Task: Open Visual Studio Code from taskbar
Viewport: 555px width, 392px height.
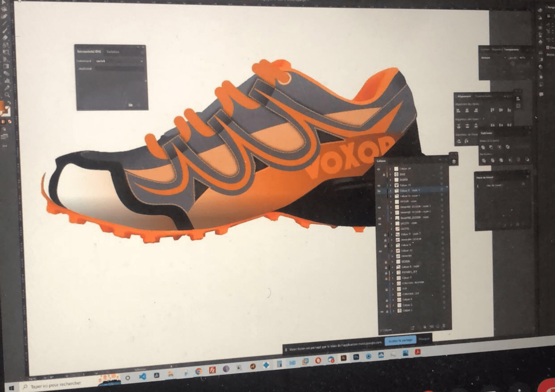Action: click(143, 376)
